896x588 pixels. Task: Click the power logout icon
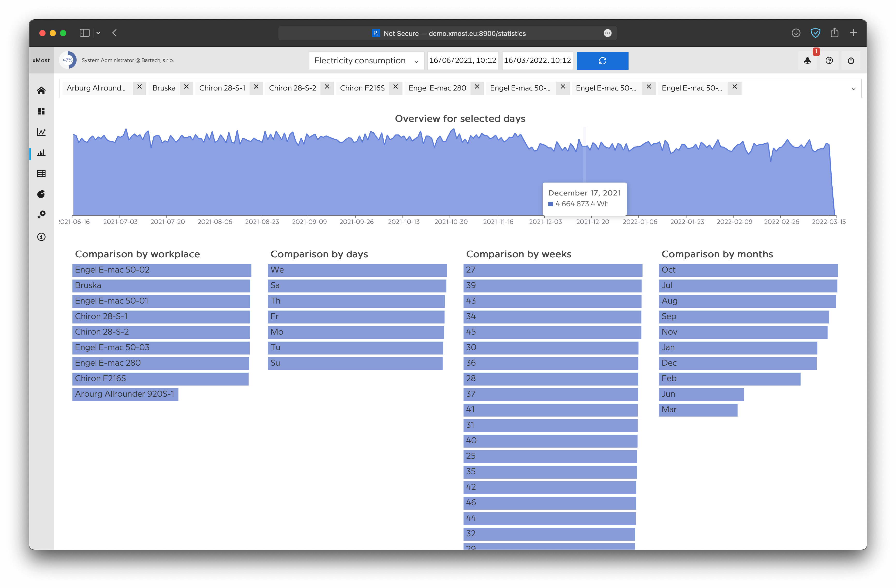point(851,61)
